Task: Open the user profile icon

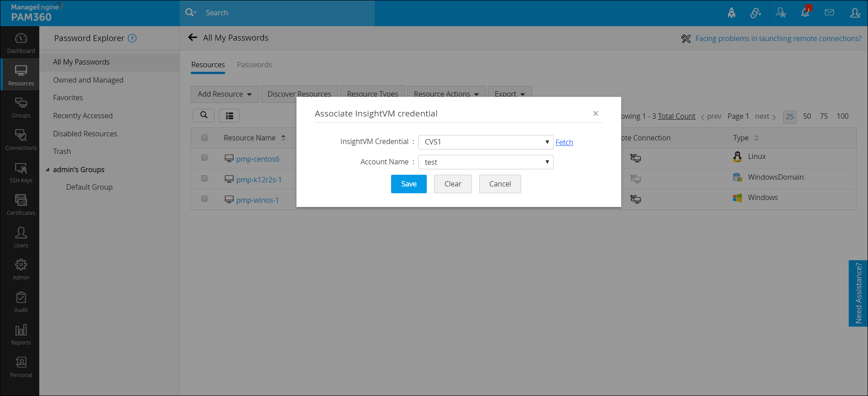Action: click(x=855, y=13)
